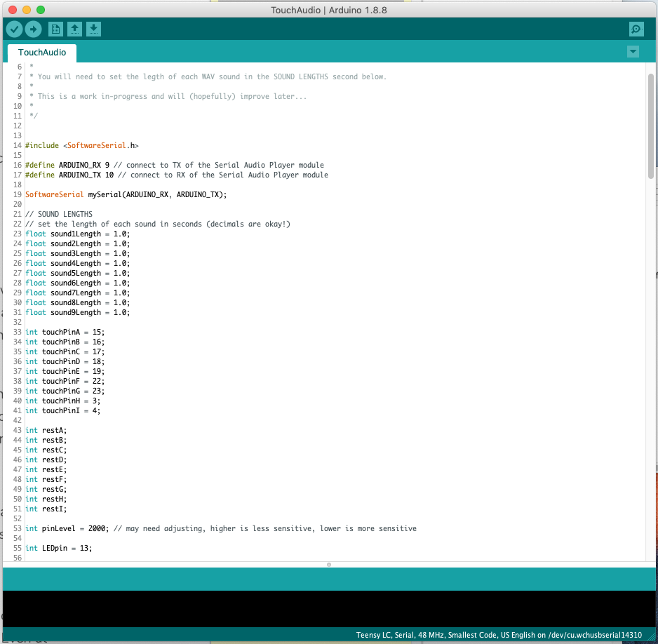Click the comment 'This is a work in-progress'
Viewport: 658px width, 644px height.
point(168,97)
